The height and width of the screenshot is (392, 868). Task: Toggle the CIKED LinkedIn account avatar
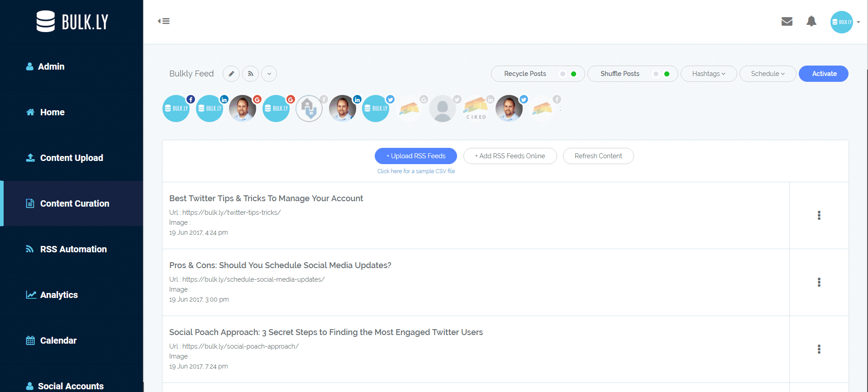pos(476,109)
